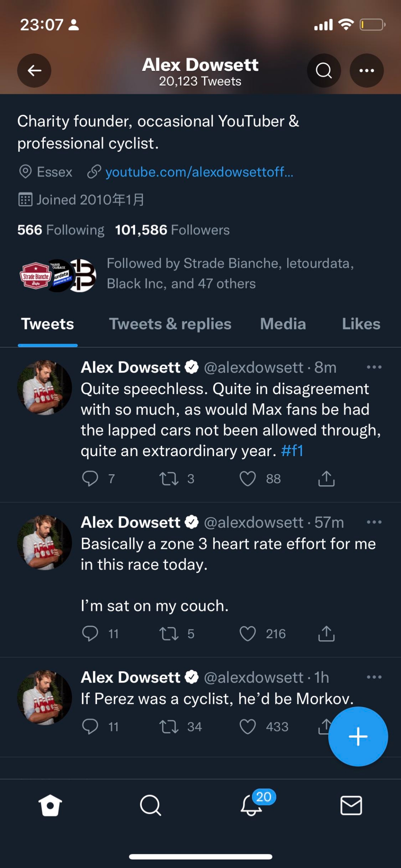Expand options menu on the 57m tweet
Screen dimensions: 401x868
tap(374, 522)
